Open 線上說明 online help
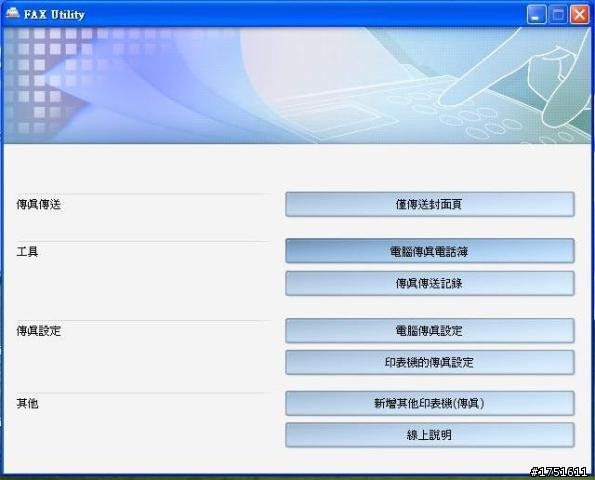The height and width of the screenshot is (480, 595). pos(430,435)
